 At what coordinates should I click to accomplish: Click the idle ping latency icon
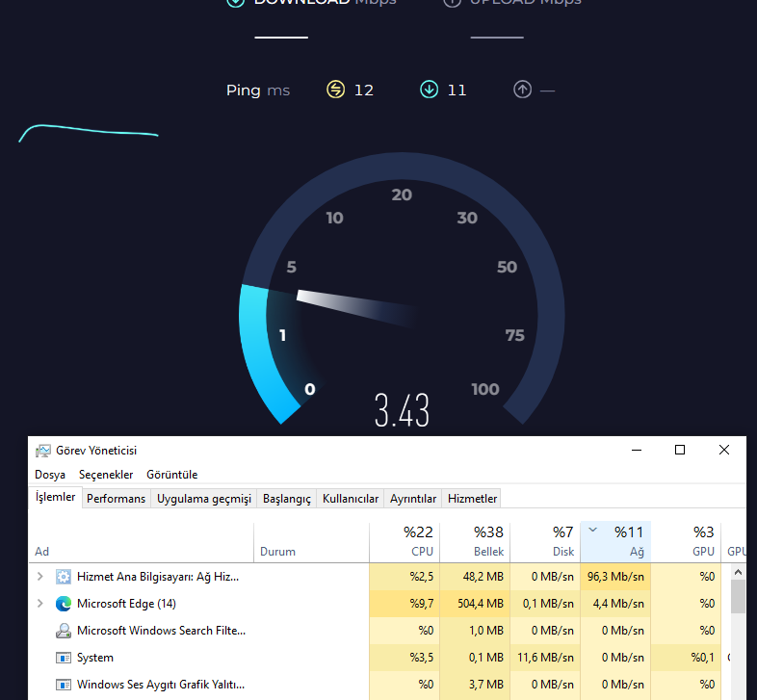coord(335,90)
